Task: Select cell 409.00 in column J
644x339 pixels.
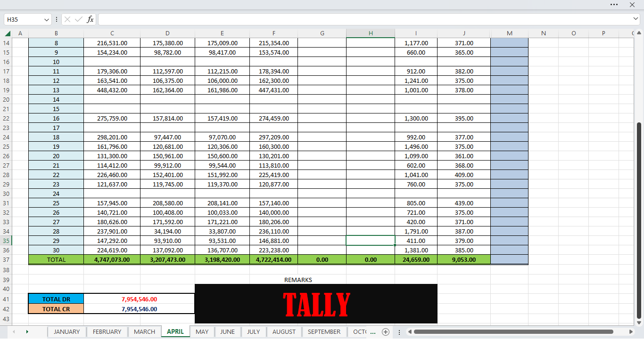Action: coord(464,175)
